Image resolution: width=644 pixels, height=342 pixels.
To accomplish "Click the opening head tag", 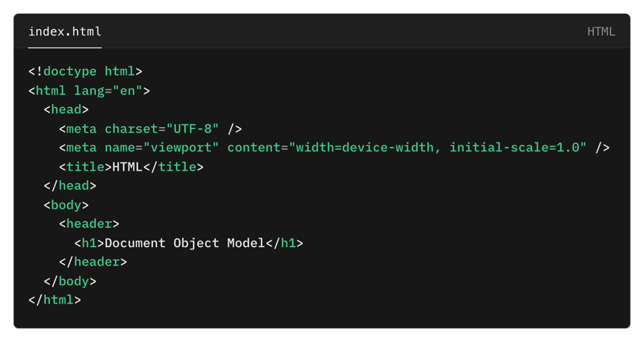I will pos(66,109).
